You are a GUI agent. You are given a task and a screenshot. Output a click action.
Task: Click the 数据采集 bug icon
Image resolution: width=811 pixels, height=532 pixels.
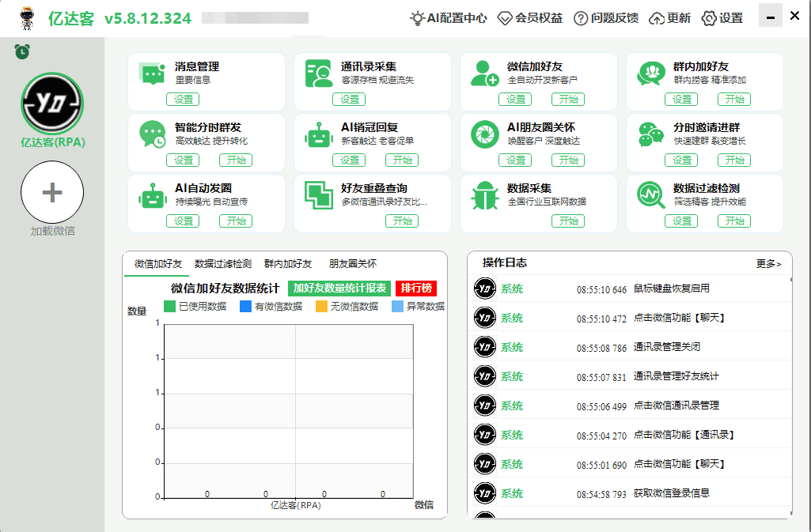(485, 195)
